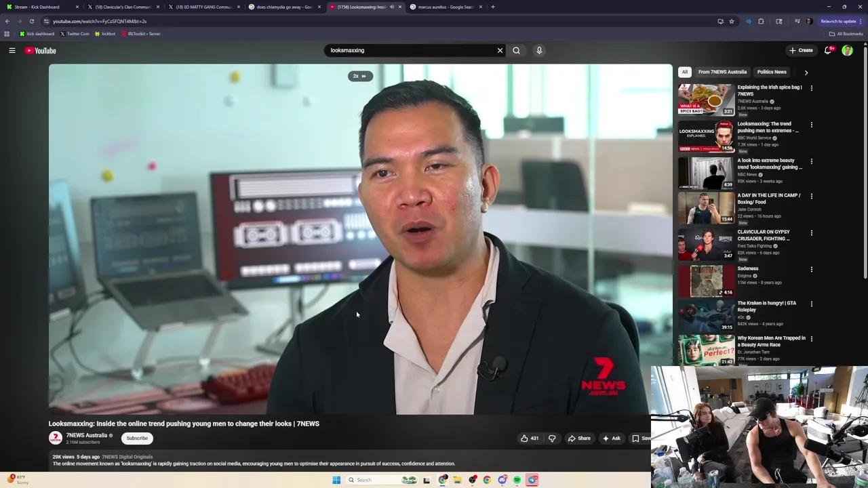
Task: Mute the Looksmaxxing tab audio icon
Action: [x=391, y=7]
